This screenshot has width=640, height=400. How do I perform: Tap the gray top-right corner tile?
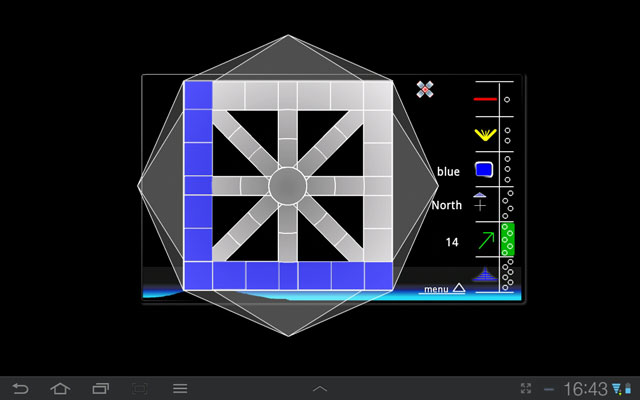(x=378, y=95)
